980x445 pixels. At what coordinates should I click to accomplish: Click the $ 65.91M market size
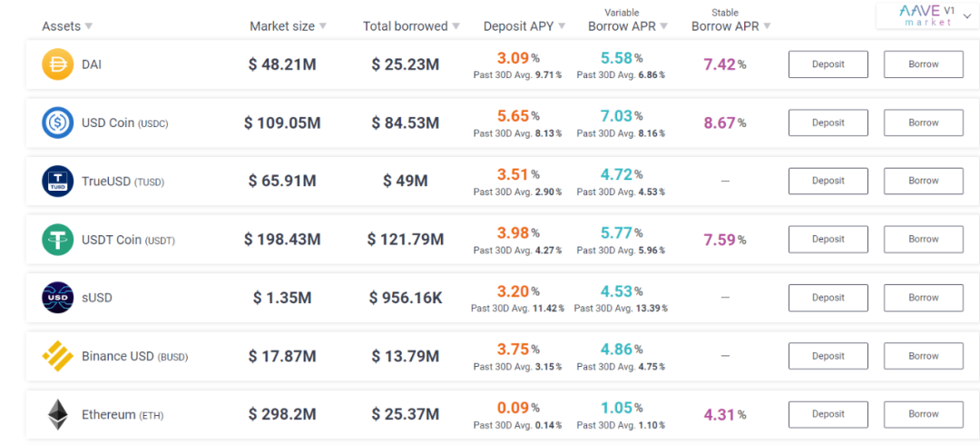282,181
